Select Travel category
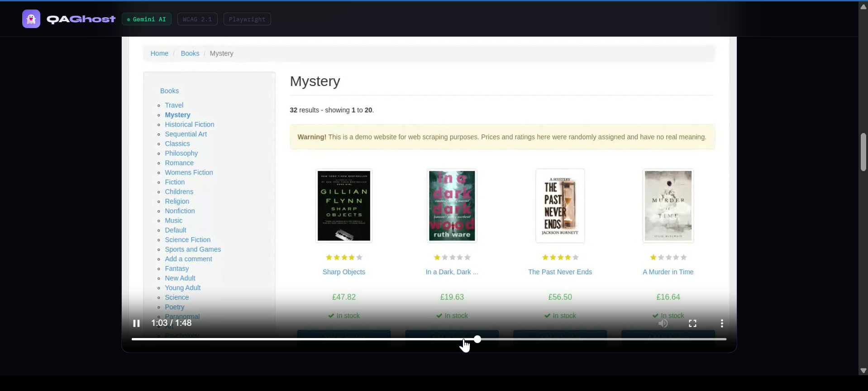This screenshot has height=391, width=868. click(174, 105)
